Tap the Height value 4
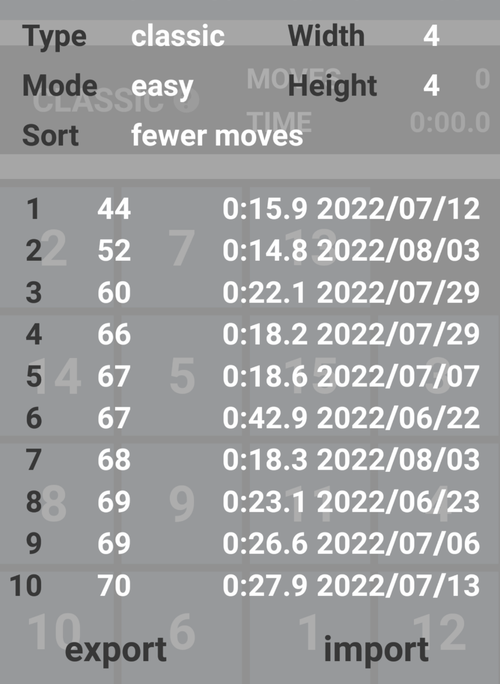 coord(431,86)
